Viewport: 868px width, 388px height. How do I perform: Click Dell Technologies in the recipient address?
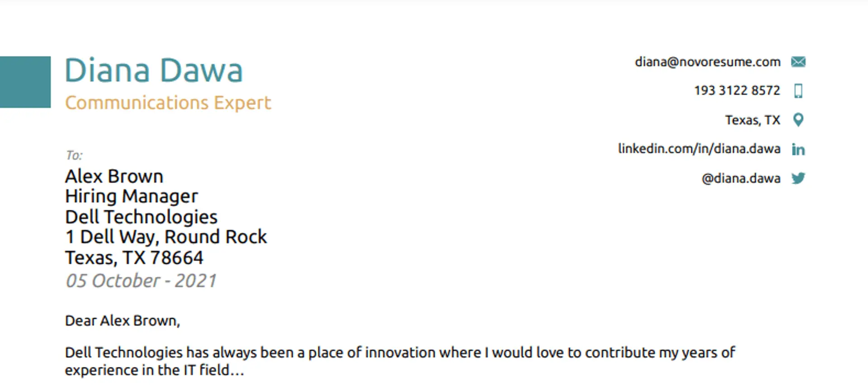141,217
